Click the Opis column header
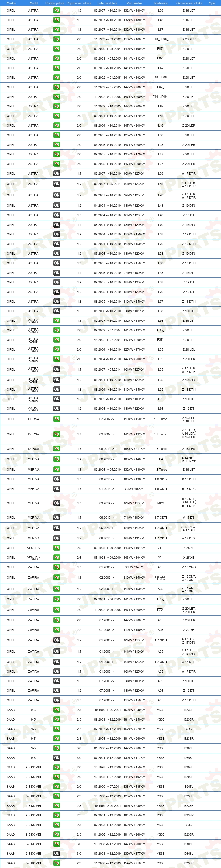 [212, 3]
